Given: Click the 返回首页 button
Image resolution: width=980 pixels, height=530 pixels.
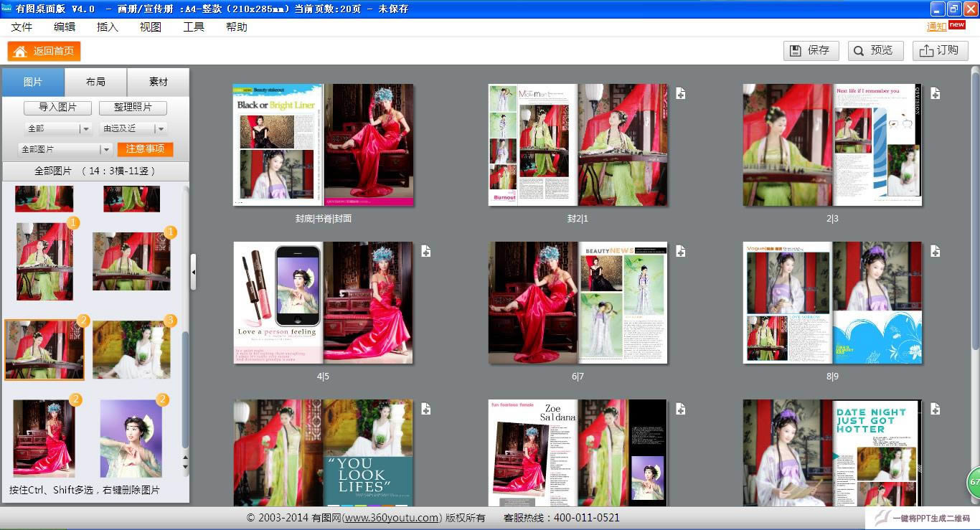Looking at the screenshot, I should pyautogui.click(x=44, y=51).
